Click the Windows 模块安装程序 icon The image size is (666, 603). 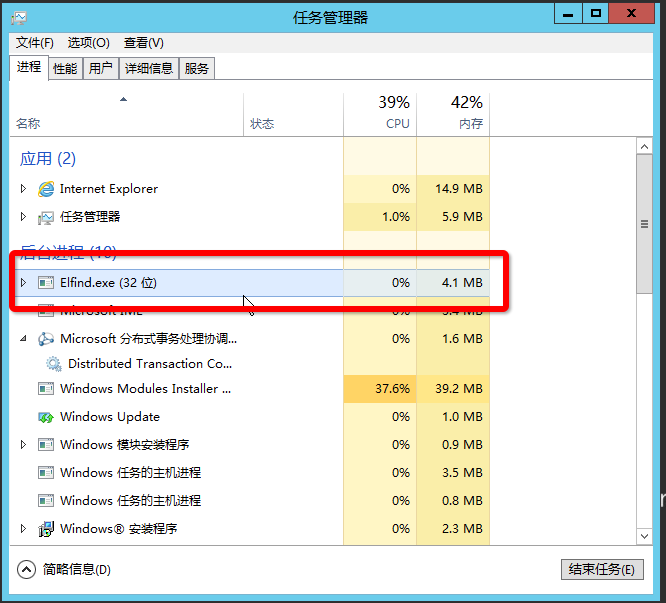pyautogui.click(x=46, y=445)
